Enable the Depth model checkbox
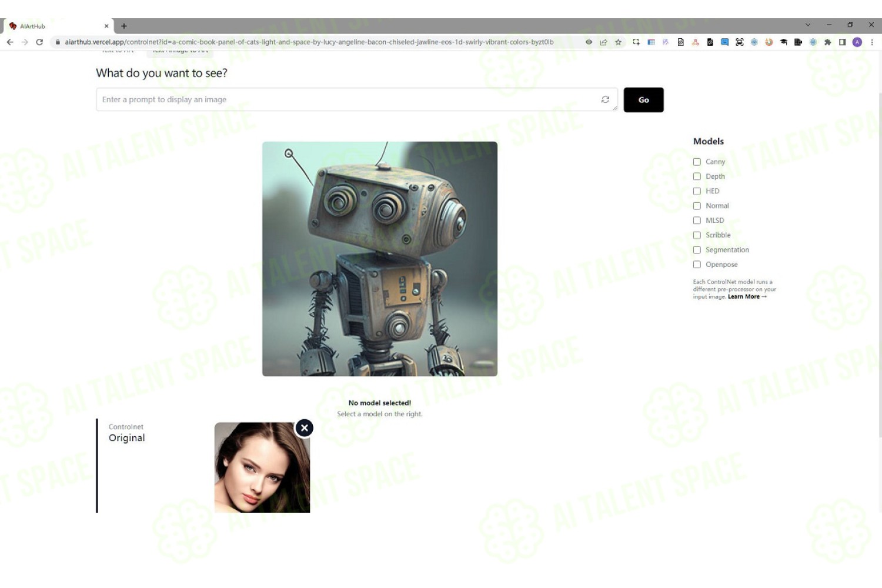 (697, 176)
